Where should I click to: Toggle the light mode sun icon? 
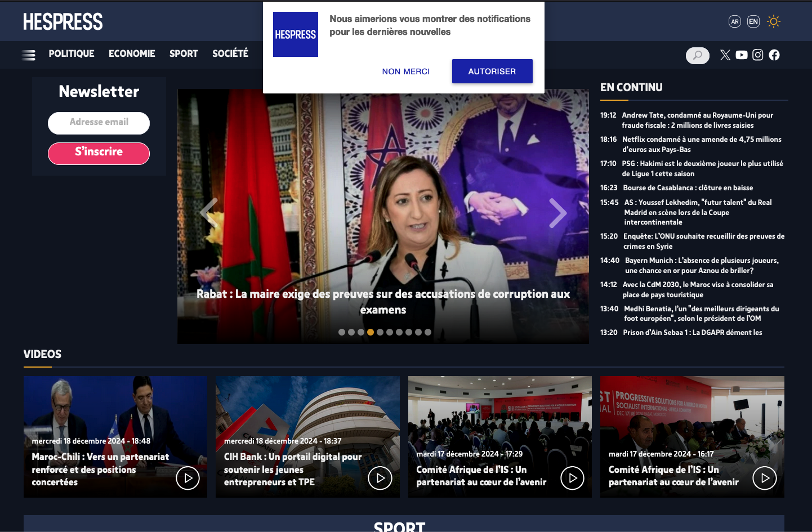(x=774, y=21)
